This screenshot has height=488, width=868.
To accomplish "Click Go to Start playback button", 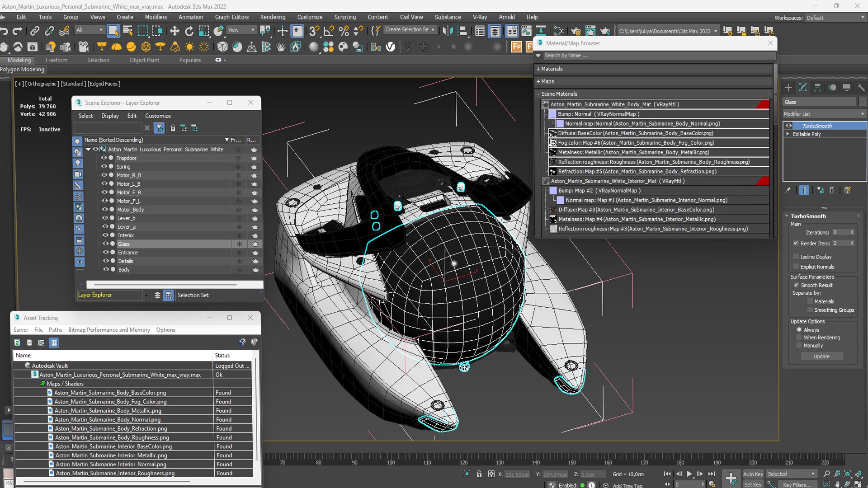I will click(x=667, y=474).
